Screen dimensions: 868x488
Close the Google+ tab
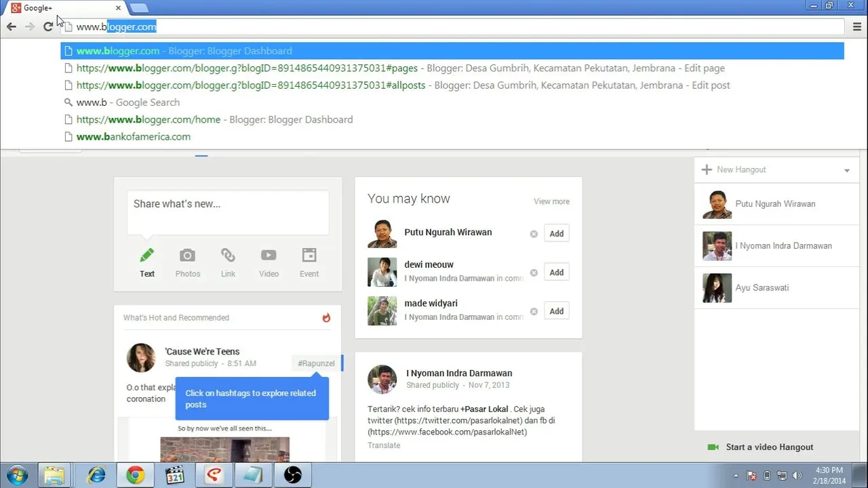[x=119, y=8]
